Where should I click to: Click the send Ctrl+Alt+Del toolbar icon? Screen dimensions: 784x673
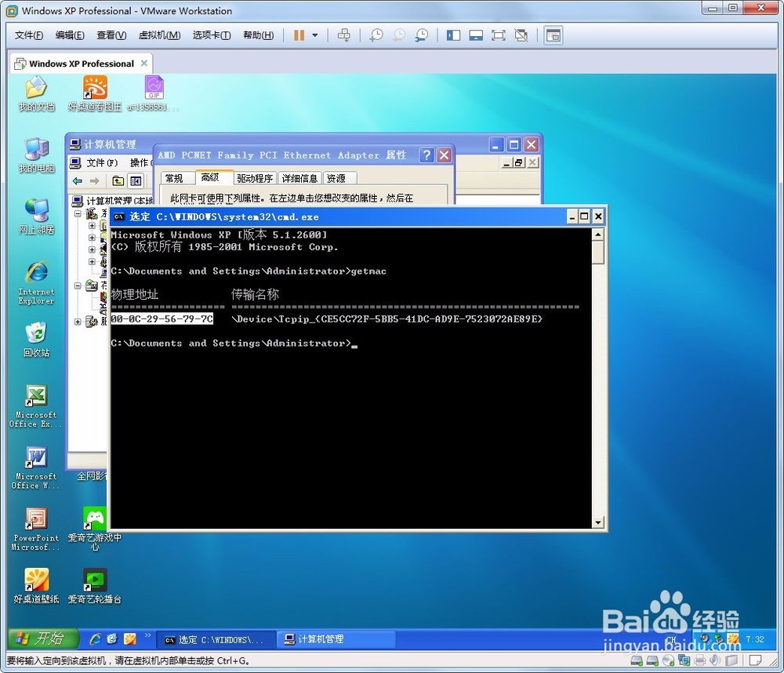point(344,35)
